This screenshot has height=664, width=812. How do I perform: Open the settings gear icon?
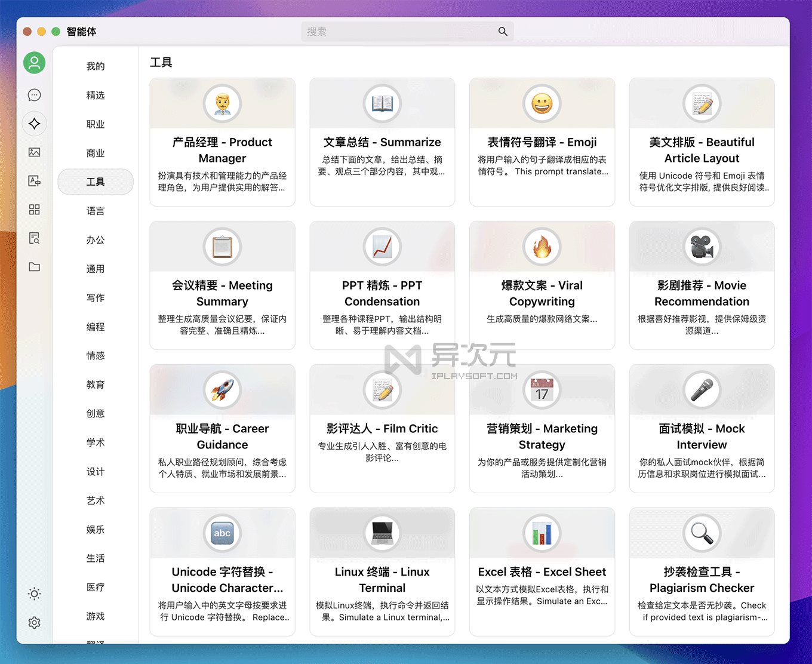pos(34,622)
